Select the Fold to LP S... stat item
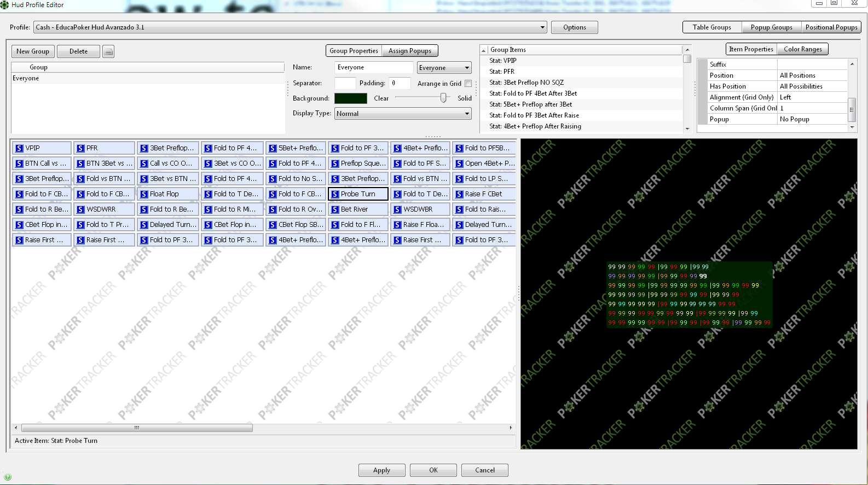Screen dimensions: 868x485 [x=484, y=179]
